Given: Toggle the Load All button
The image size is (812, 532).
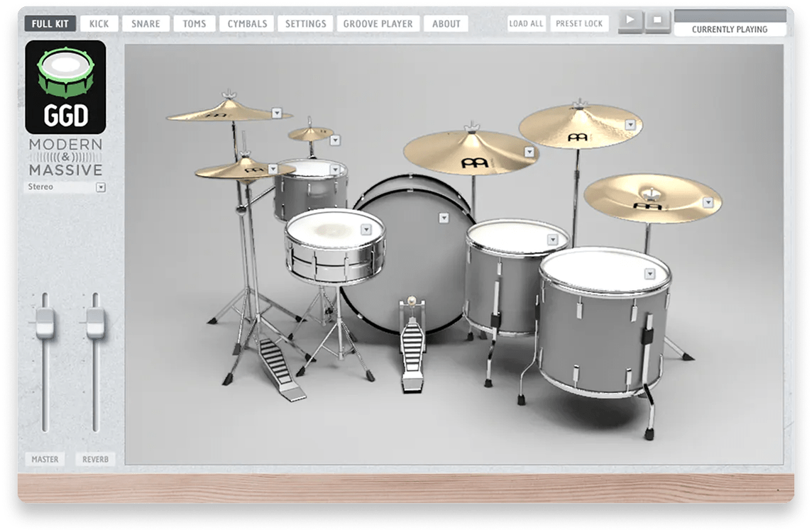Looking at the screenshot, I should tap(526, 23).
